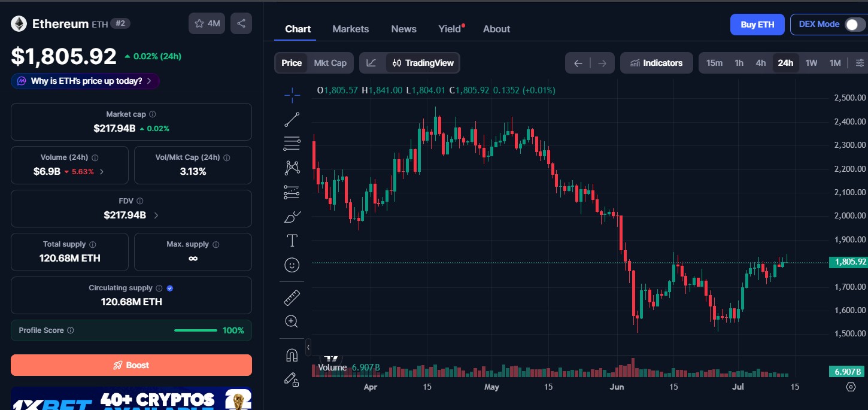Lock all drawing tools
The width and height of the screenshot is (868, 410).
pyautogui.click(x=292, y=379)
